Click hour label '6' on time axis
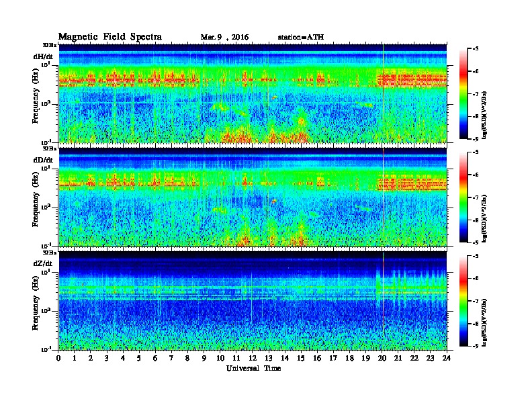Screen dimensions: 532x411 click(x=155, y=359)
